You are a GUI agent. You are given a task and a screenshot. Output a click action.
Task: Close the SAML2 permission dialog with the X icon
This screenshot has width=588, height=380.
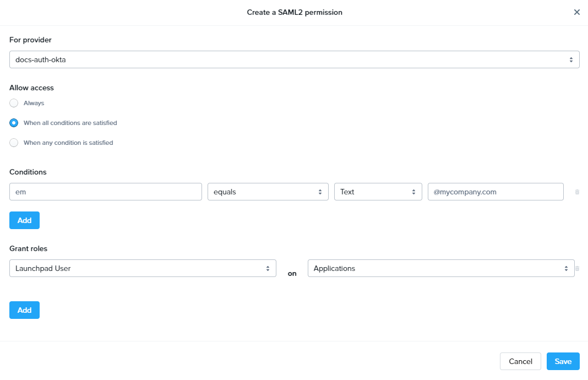click(x=576, y=12)
